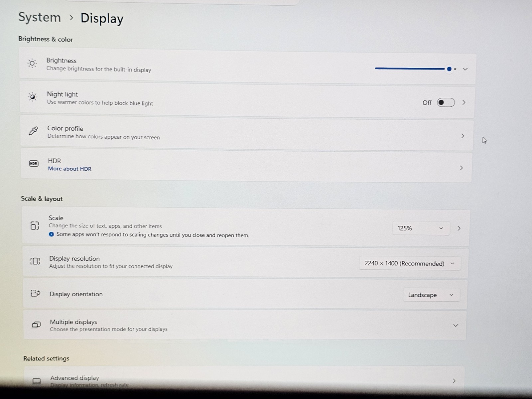Image resolution: width=532 pixels, height=399 pixels.
Task: Click the Advanced display monitor icon
Action: pyautogui.click(x=37, y=381)
